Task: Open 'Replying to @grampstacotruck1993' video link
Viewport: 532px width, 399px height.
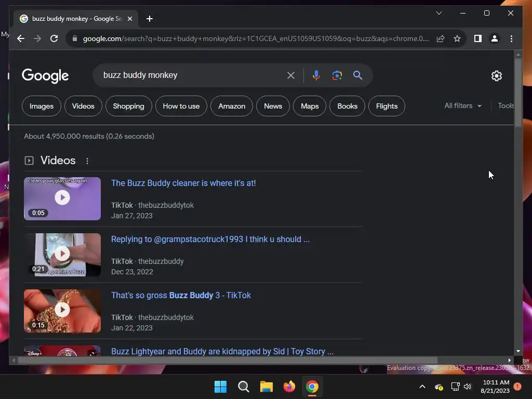Action: [210, 239]
